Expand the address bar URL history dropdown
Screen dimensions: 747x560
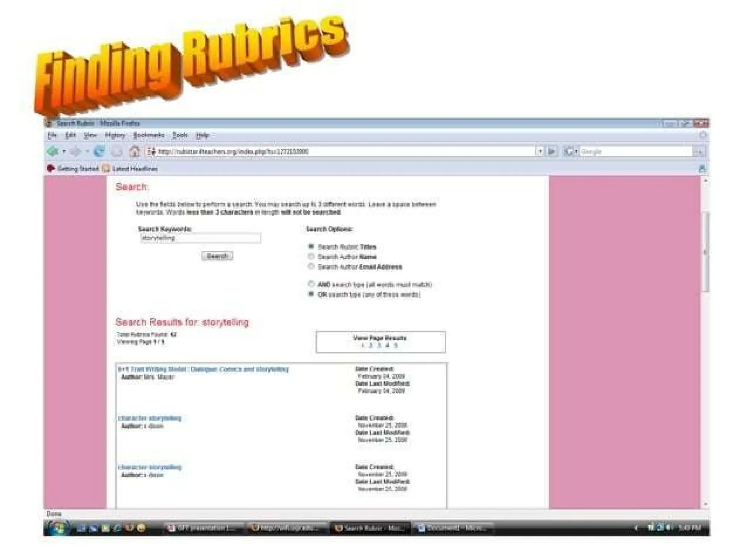539,151
